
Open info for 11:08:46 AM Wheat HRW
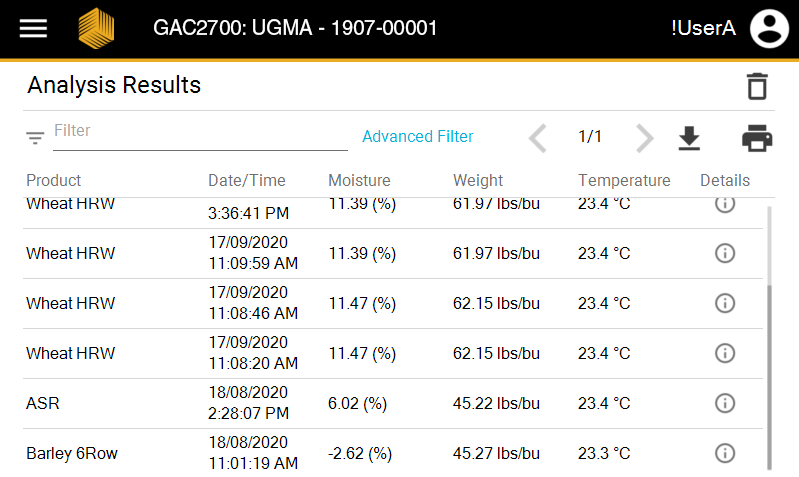pos(725,303)
